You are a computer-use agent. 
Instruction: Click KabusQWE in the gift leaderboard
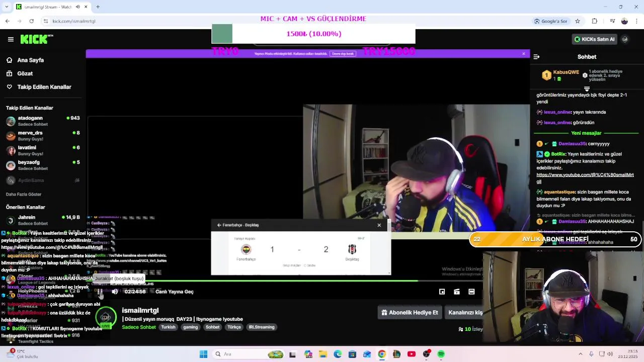point(566,72)
